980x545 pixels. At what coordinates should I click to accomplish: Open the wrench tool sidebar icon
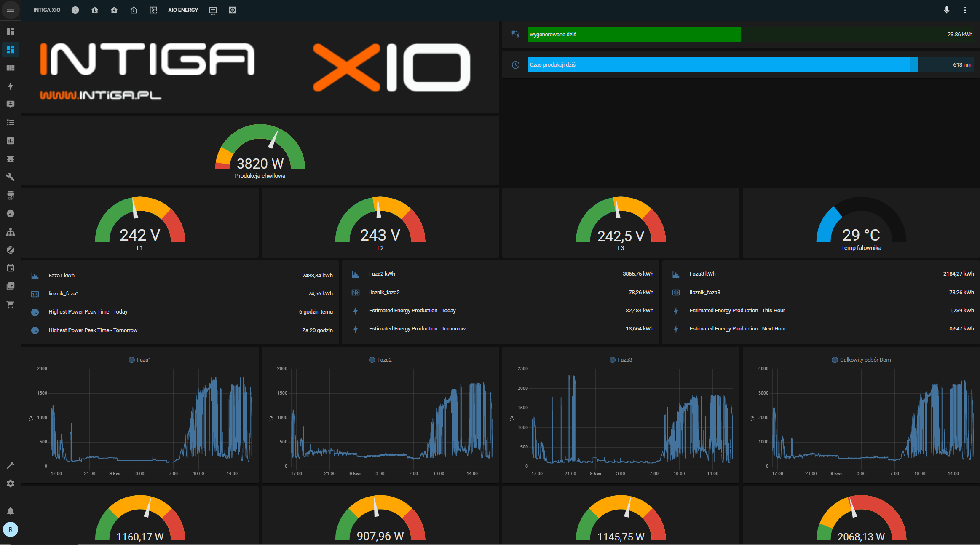click(x=11, y=177)
